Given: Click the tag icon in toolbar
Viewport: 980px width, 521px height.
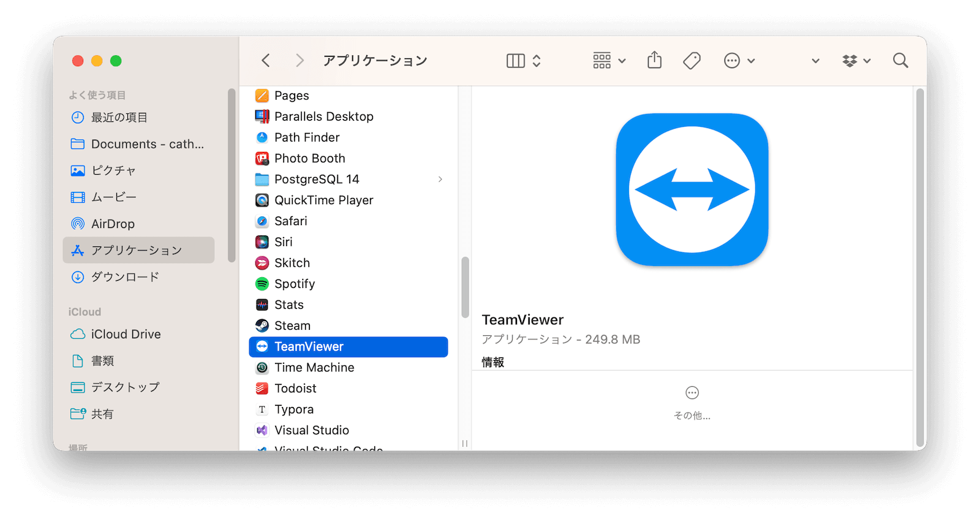Looking at the screenshot, I should [692, 61].
